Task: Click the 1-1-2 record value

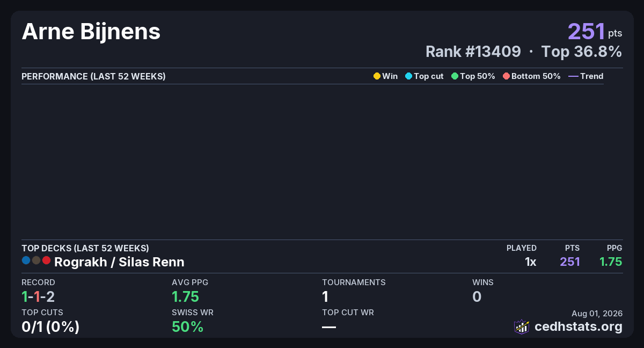Action: 38,296
